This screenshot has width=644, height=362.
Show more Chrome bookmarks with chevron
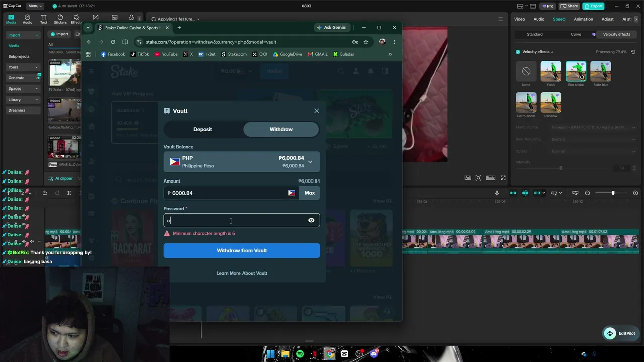coord(390,54)
